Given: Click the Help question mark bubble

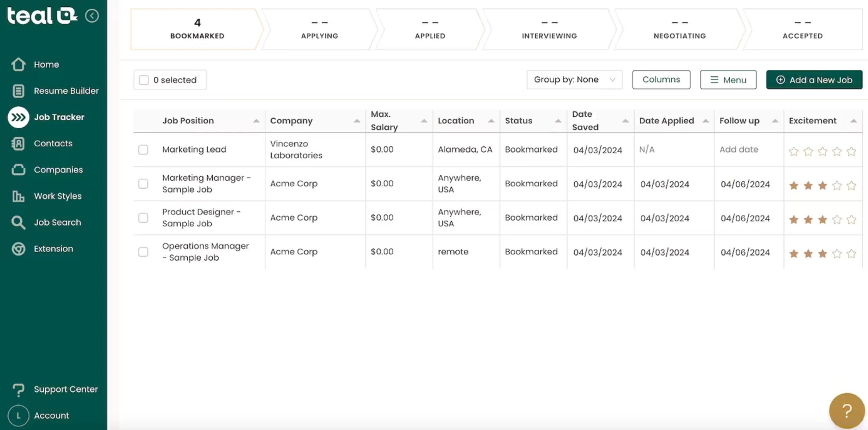Looking at the screenshot, I should (847, 410).
